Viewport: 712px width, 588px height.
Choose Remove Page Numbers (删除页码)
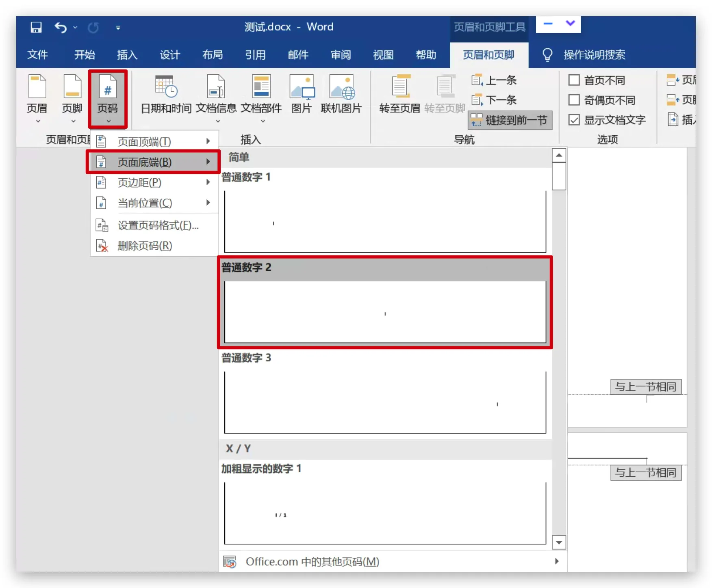click(x=154, y=246)
